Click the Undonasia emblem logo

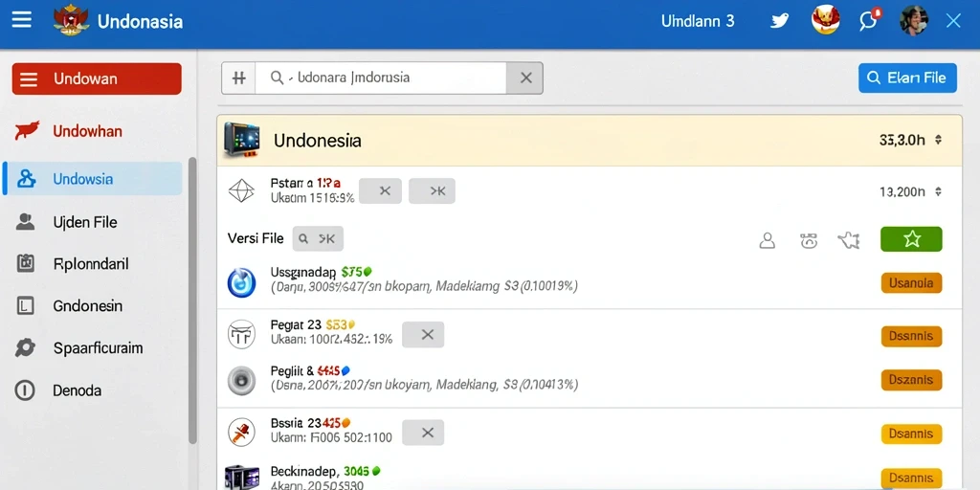click(71, 21)
